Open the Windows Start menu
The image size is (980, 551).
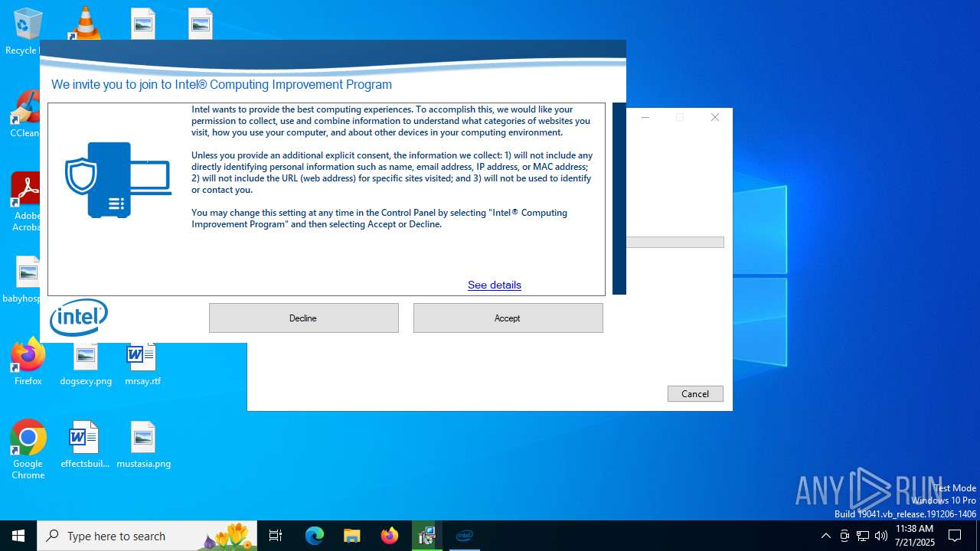click(x=18, y=536)
